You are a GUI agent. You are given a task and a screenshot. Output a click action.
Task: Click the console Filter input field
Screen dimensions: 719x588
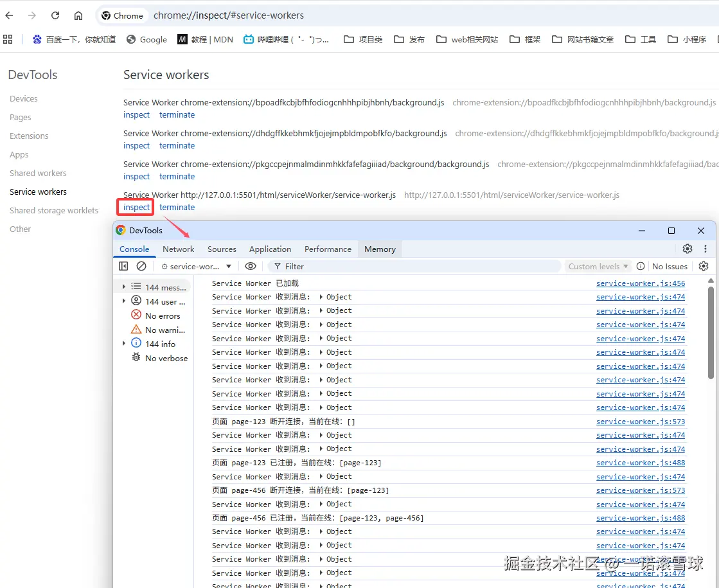pos(415,267)
